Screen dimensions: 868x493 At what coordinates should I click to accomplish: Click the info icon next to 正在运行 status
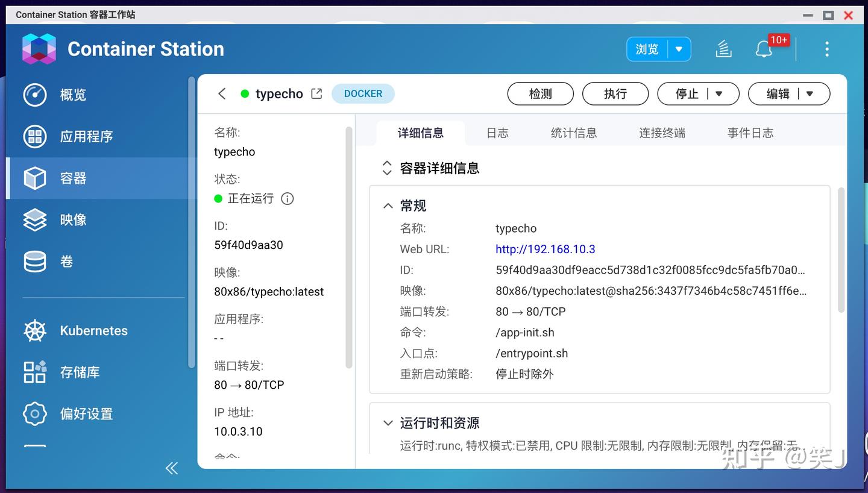pyautogui.click(x=287, y=198)
